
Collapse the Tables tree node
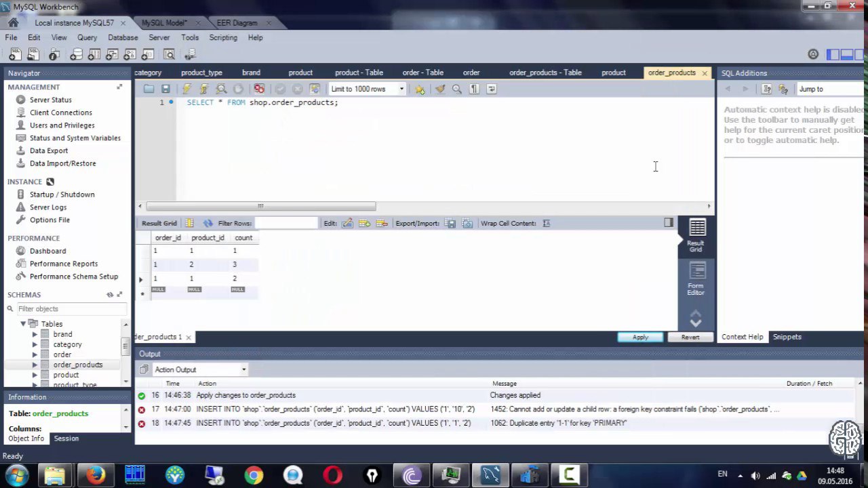[23, 324]
